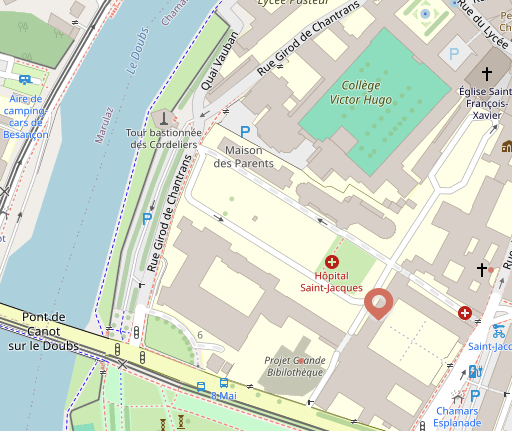Click the Pont de Canot sur le Doubs label

click(x=43, y=331)
